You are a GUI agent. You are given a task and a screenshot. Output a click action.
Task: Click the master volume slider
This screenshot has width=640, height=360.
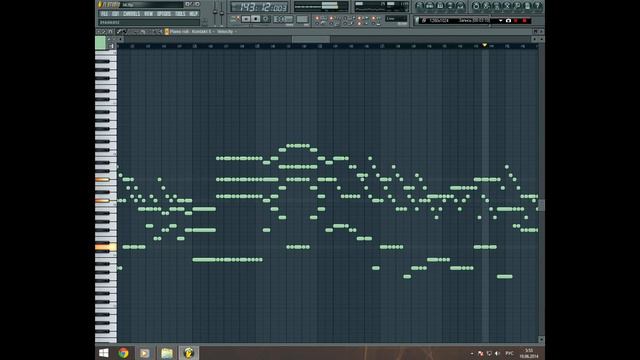(215, 12)
